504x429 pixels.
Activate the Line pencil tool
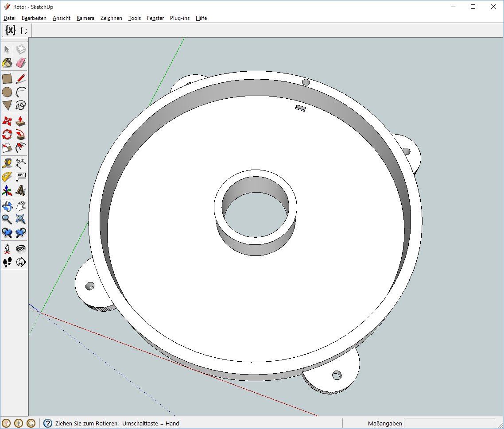click(x=21, y=79)
